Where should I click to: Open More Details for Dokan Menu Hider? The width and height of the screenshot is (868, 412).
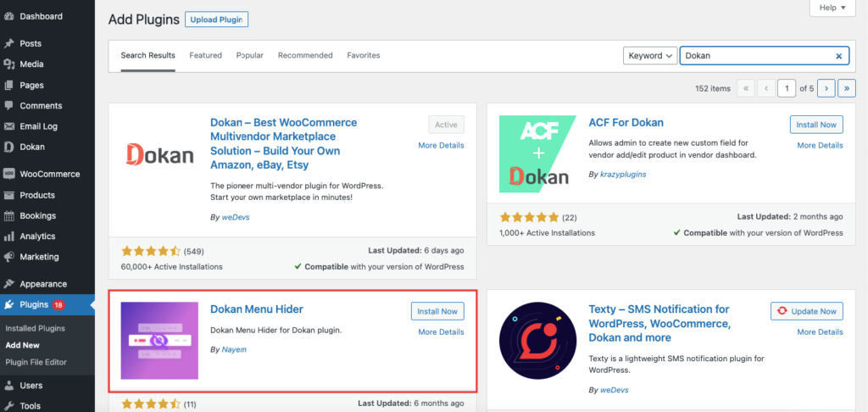pyautogui.click(x=441, y=331)
